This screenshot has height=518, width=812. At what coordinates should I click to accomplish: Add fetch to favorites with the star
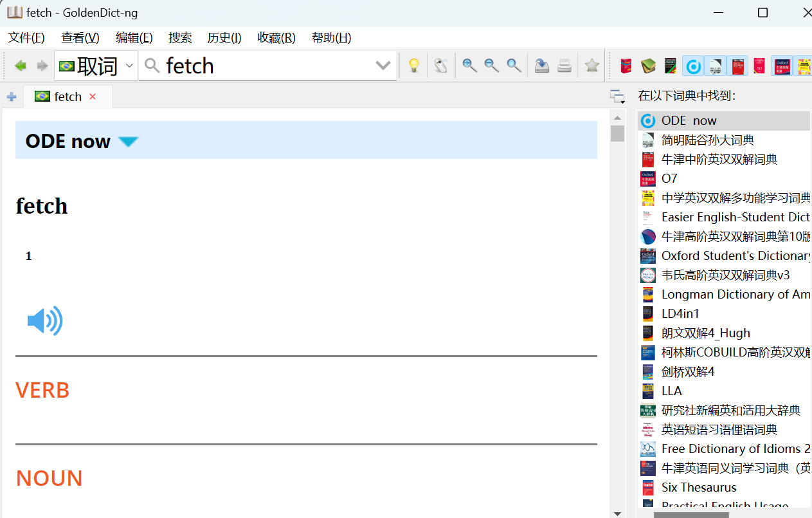(x=592, y=65)
